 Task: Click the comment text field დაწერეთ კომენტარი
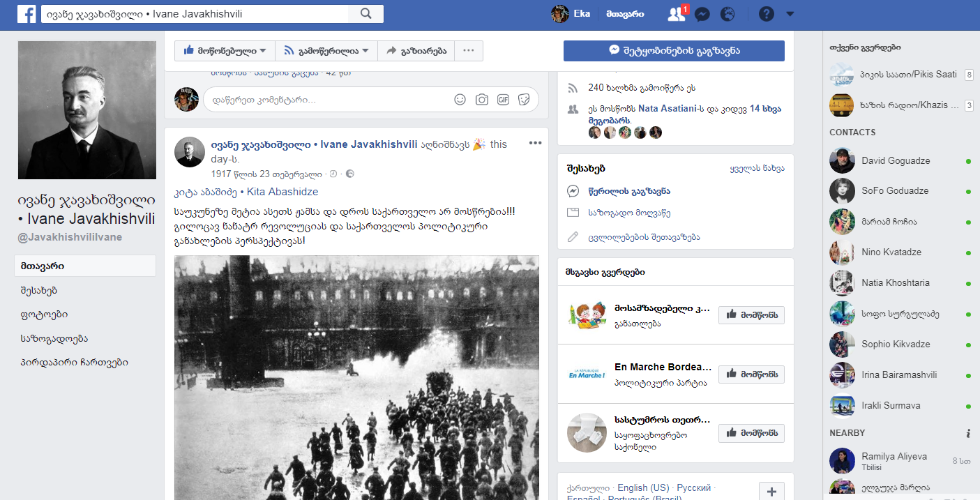tap(328, 100)
